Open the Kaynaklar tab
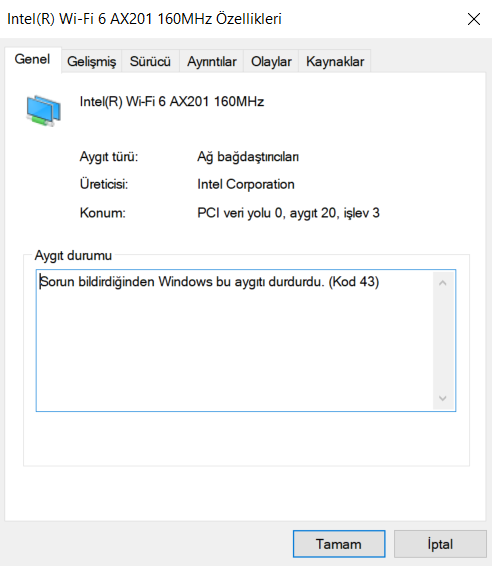Image resolution: width=492 pixels, height=566 pixels. point(335,61)
